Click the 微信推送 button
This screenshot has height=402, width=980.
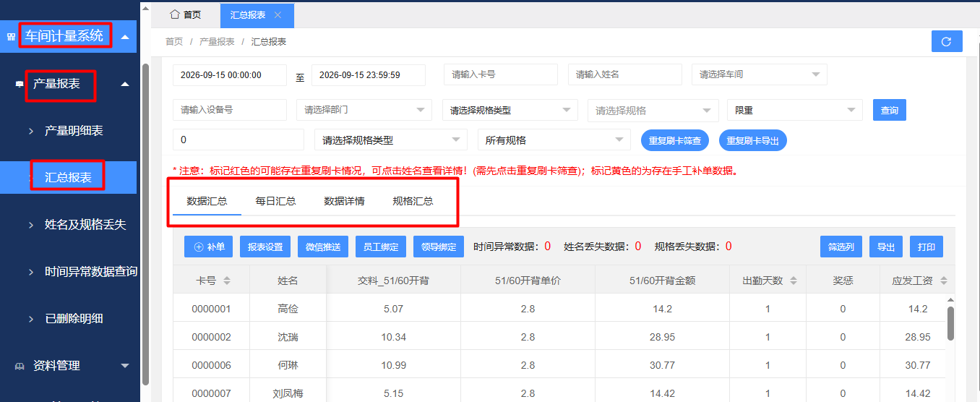[x=323, y=247]
